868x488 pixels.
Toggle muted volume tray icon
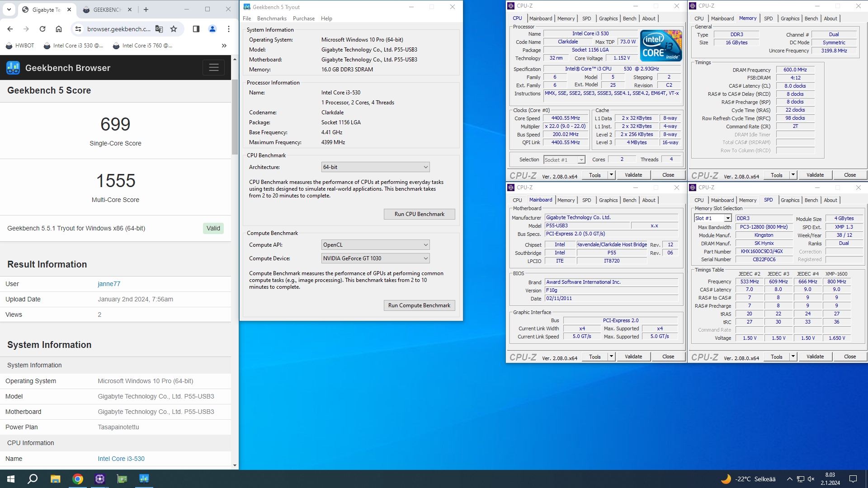tap(811, 479)
